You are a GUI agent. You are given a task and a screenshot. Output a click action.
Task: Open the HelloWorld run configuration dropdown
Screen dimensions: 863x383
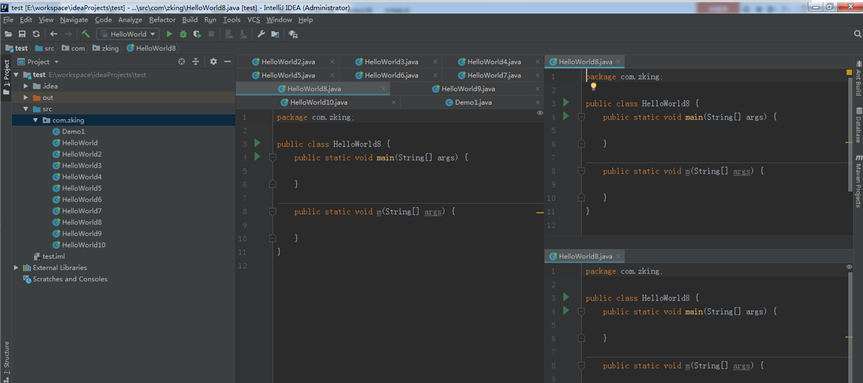point(128,34)
